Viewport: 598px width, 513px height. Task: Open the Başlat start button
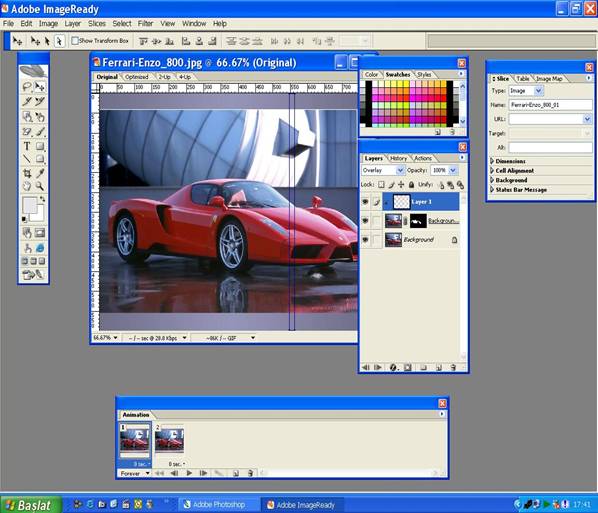point(31,505)
